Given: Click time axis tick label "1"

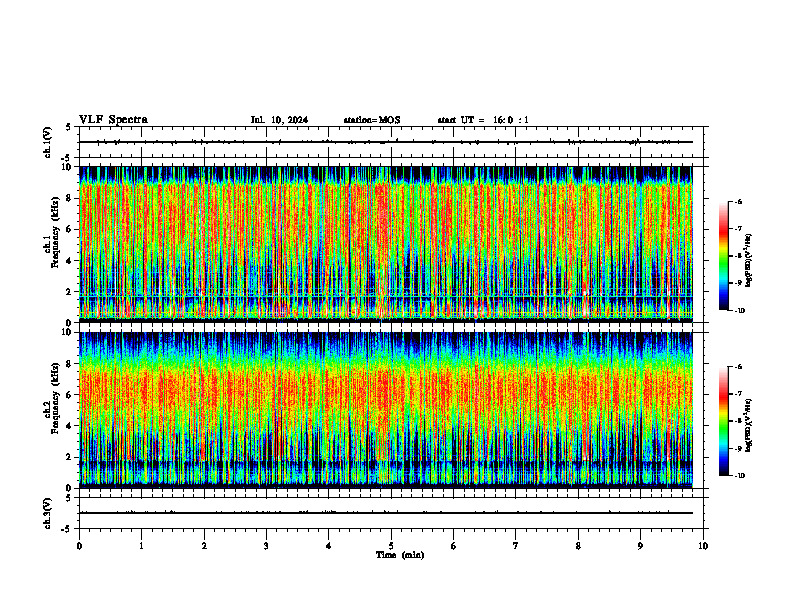Looking at the screenshot, I should pyautogui.click(x=141, y=546).
